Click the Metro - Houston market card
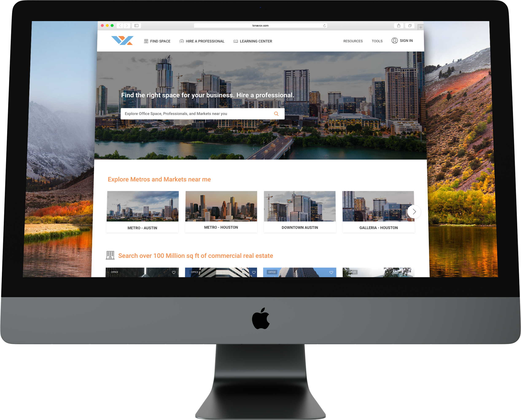This screenshot has width=521, height=420. coord(221,210)
